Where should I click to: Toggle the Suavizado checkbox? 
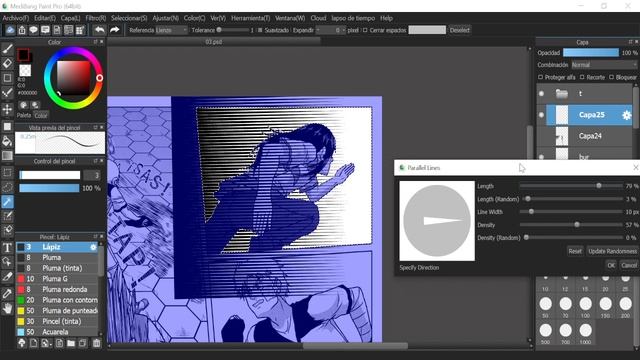tap(260, 30)
